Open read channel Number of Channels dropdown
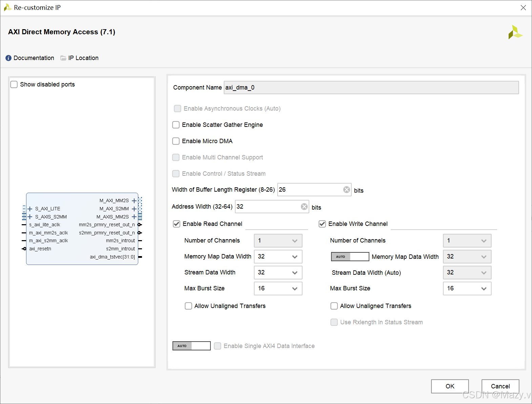 click(x=278, y=241)
